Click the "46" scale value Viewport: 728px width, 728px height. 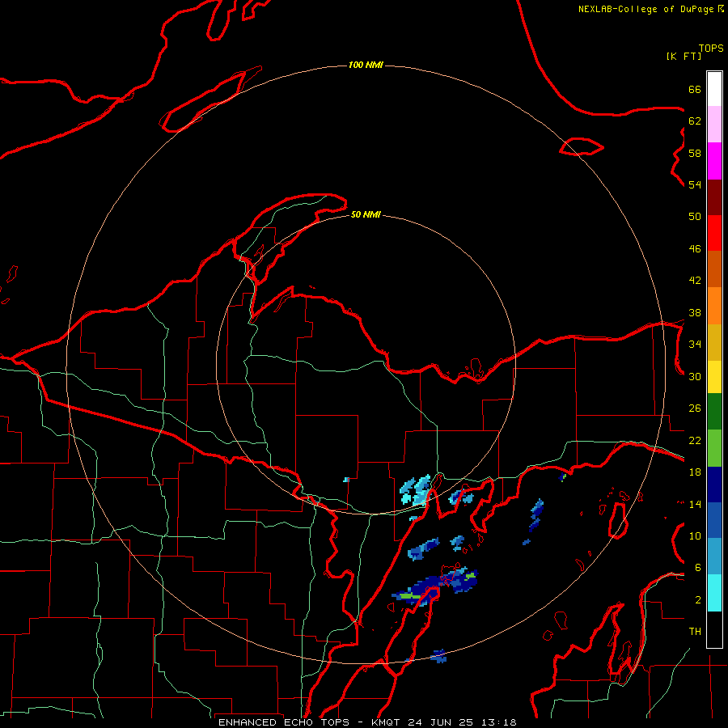click(695, 249)
